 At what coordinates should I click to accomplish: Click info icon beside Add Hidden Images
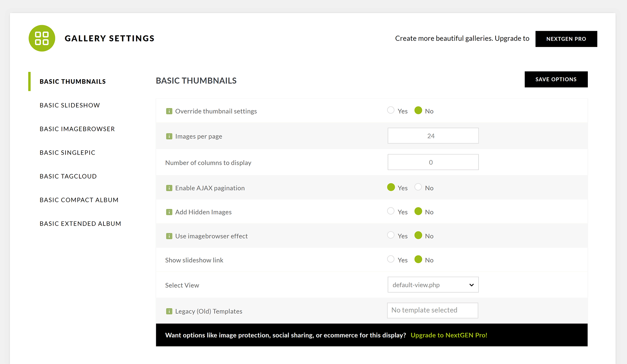169,212
